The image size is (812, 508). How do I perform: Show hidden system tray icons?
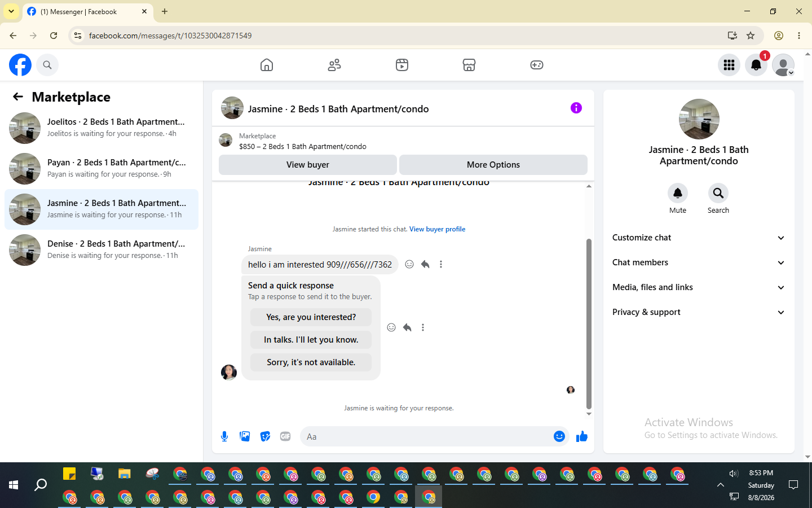[x=721, y=485]
